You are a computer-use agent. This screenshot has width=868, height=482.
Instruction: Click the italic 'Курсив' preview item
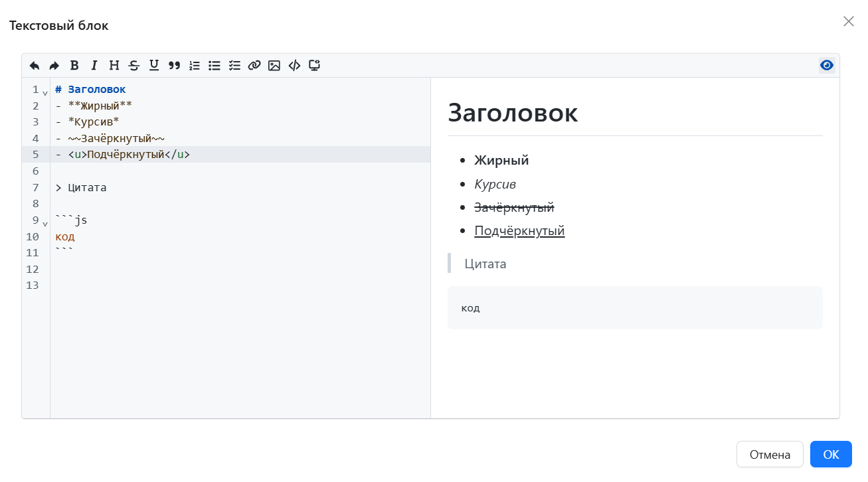(495, 184)
